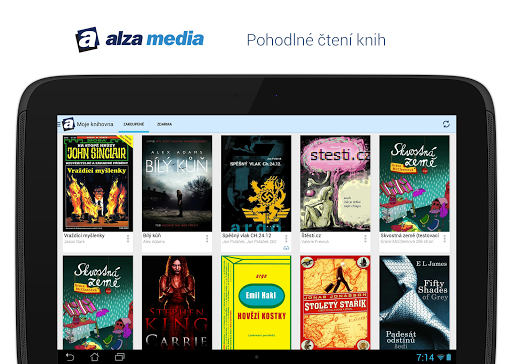Open options menu for Vraždící myšlenky

click(128, 239)
